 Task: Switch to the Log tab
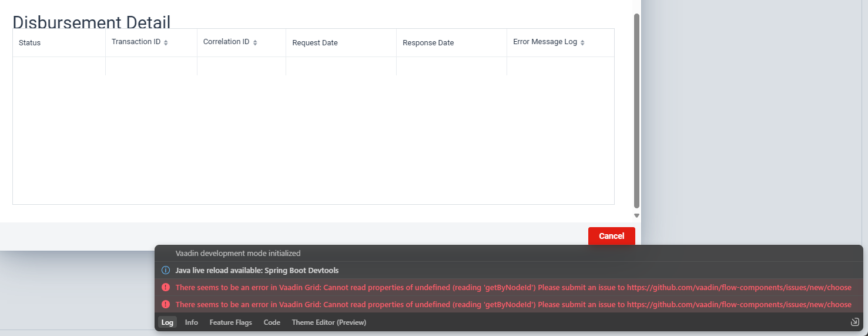[x=167, y=322]
